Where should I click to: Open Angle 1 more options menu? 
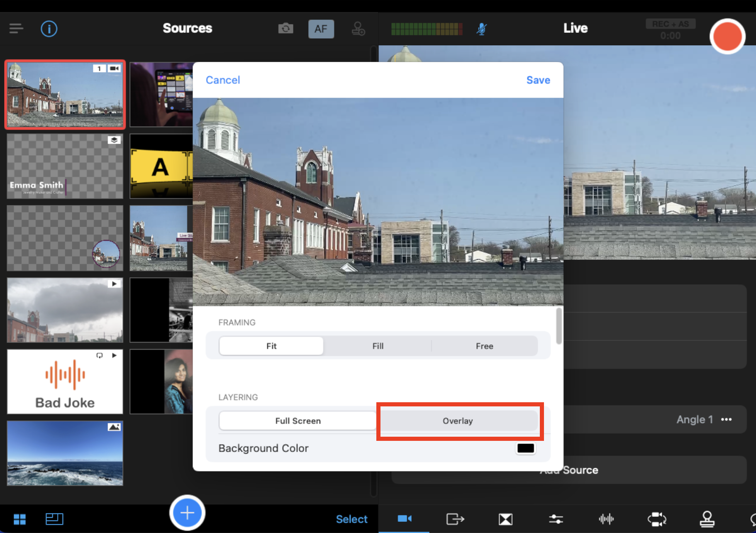pyautogui.click(x=727, y=420)
